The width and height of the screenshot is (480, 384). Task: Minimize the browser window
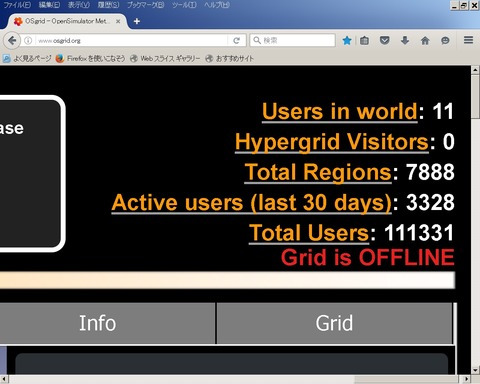tap(455, 6)
